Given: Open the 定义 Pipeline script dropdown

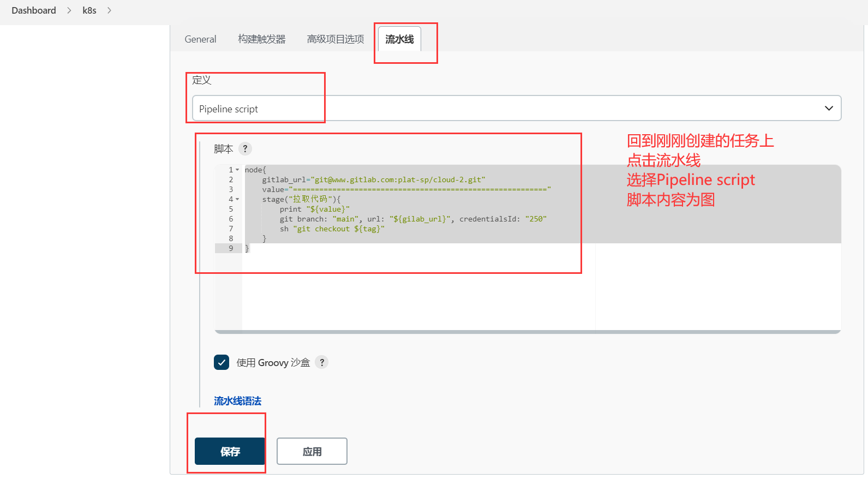Looking at the screenshot, I should point(517,108).
